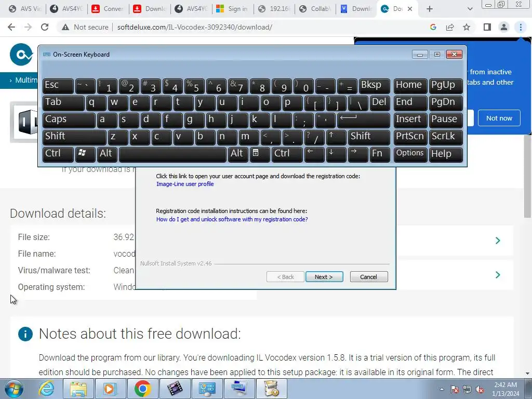
Task: Click the Windows logo key on keyboard
Action: 85,154
